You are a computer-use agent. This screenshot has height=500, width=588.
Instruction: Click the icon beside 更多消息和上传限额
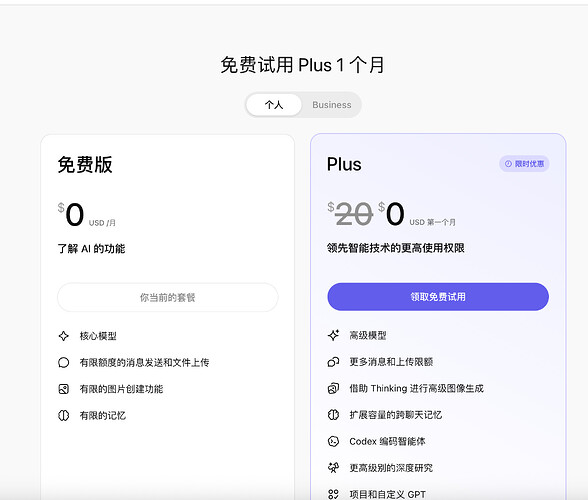(333, 362)
